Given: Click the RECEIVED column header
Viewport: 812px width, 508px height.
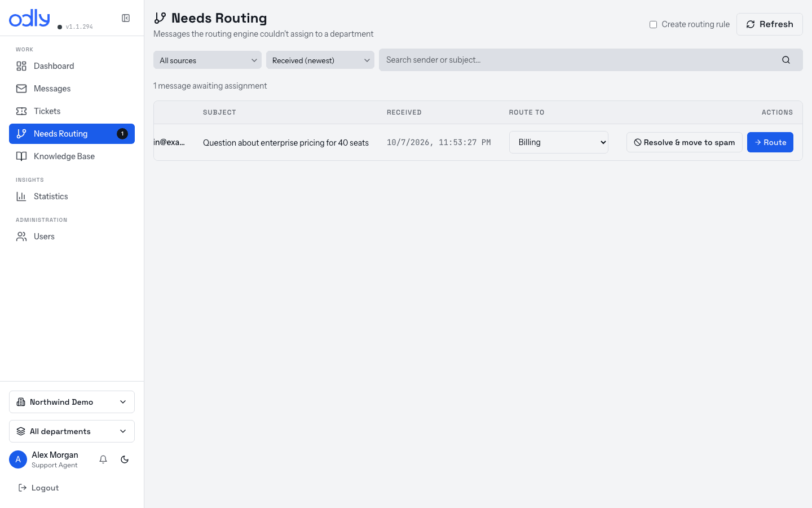Looking at the screenshot, I should [x=404, y=112].
